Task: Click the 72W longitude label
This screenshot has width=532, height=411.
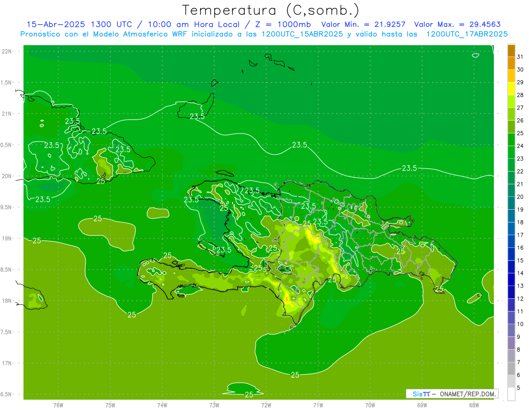Action: point(266,405)
